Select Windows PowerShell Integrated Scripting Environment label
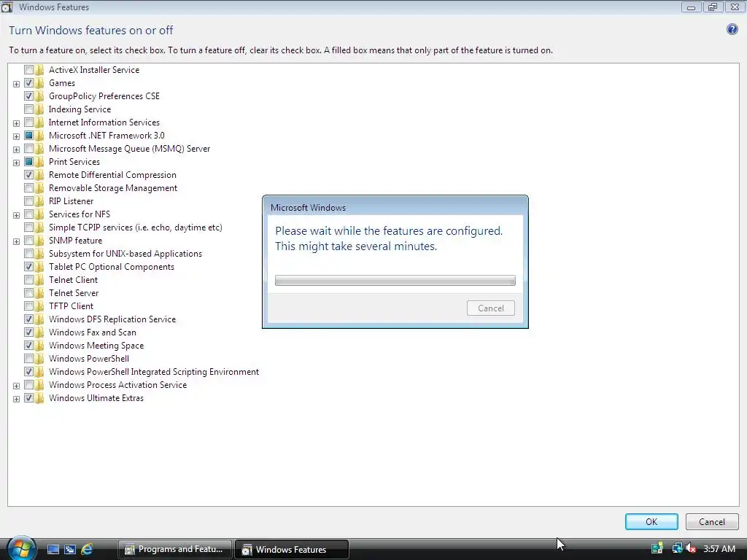 (x=154, y=372)
